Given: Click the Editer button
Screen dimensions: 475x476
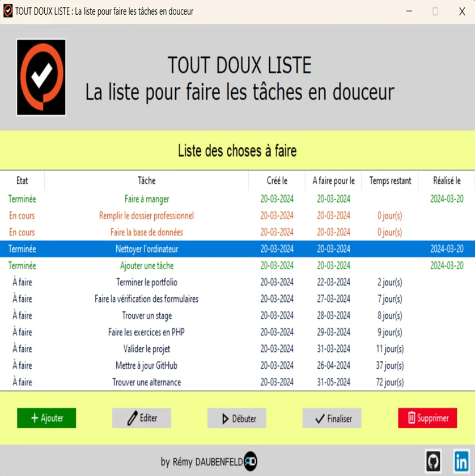Looking at the screenshot, I should pyautogui.click(x=141, y=418).
